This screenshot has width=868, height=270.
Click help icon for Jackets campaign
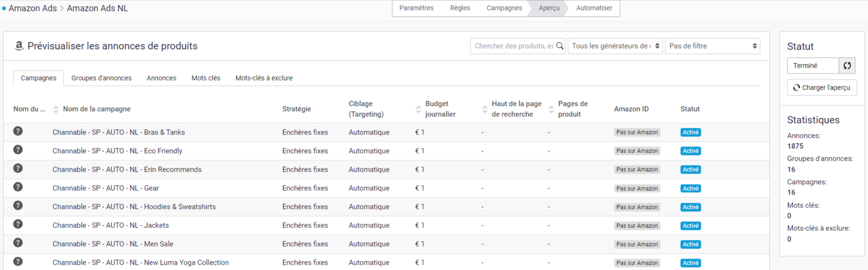click(x=18, y=224)
